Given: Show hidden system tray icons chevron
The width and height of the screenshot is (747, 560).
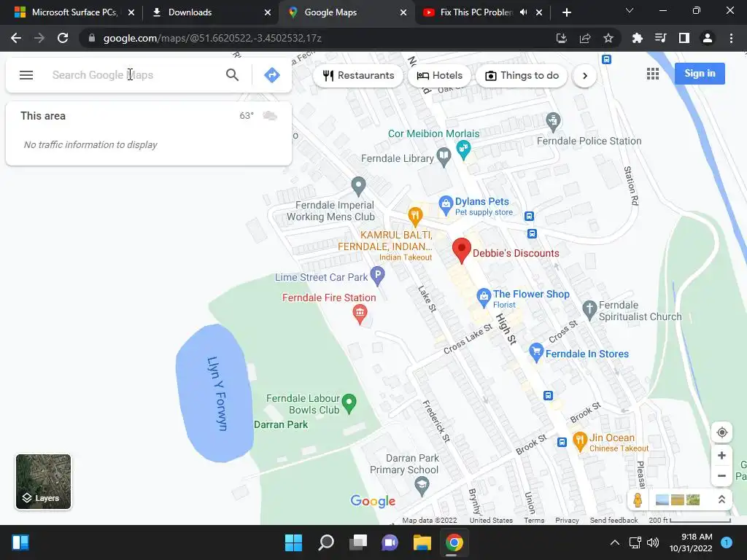Looking at the screenshot, I should (x=615, y=542).
